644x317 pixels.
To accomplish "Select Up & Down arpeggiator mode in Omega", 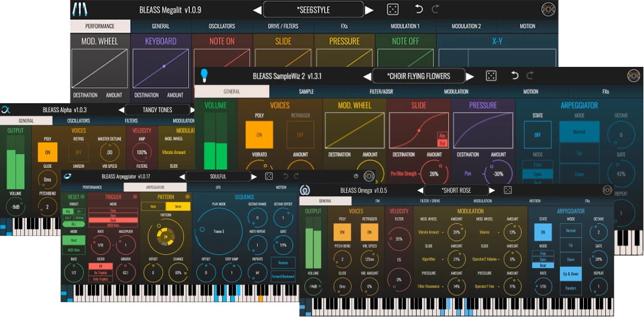I will coord(570,273).
